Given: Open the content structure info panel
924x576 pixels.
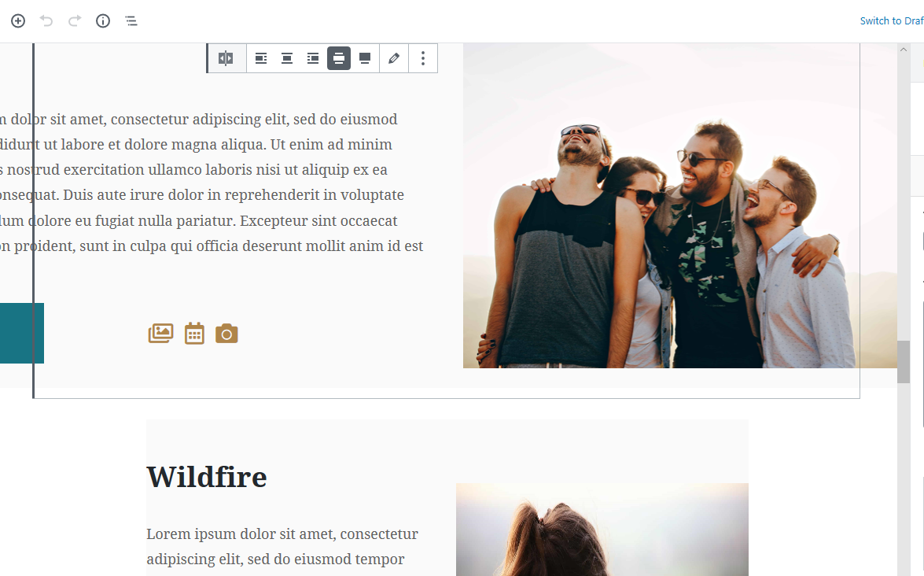Looking at the screenshot, I should point(103,21).
